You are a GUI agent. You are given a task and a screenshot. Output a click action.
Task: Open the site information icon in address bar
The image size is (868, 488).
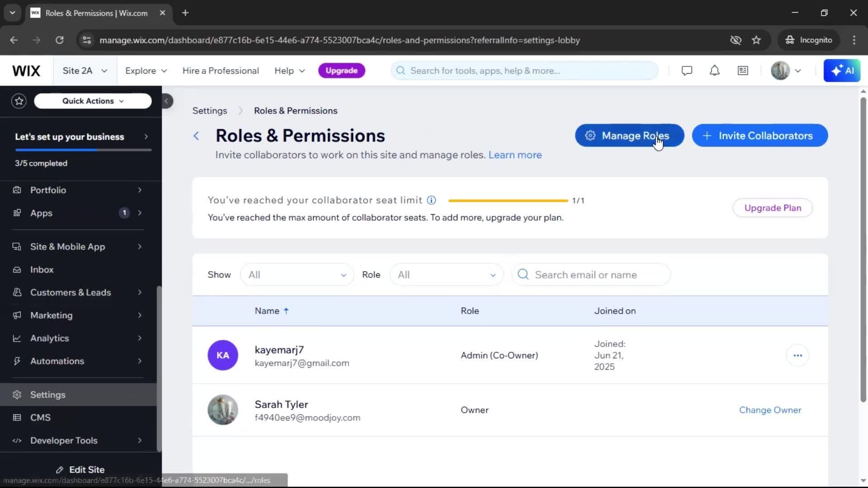87,40
